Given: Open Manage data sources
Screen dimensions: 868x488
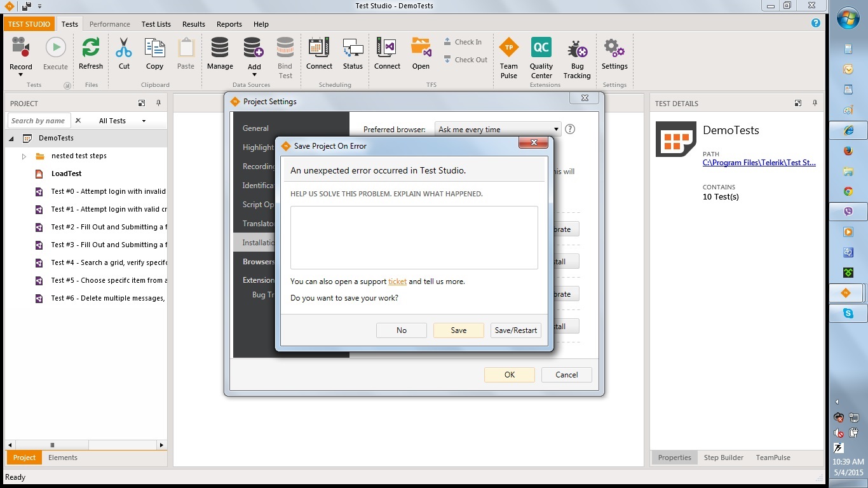Looking at the screenshot, I should click(220, 48).
